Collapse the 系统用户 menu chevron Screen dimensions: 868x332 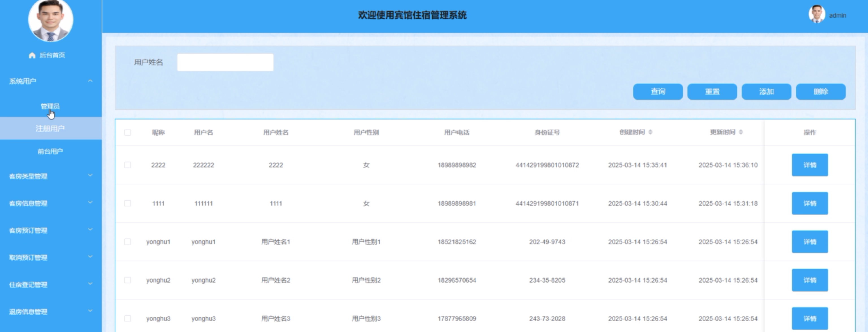[90, 81]
